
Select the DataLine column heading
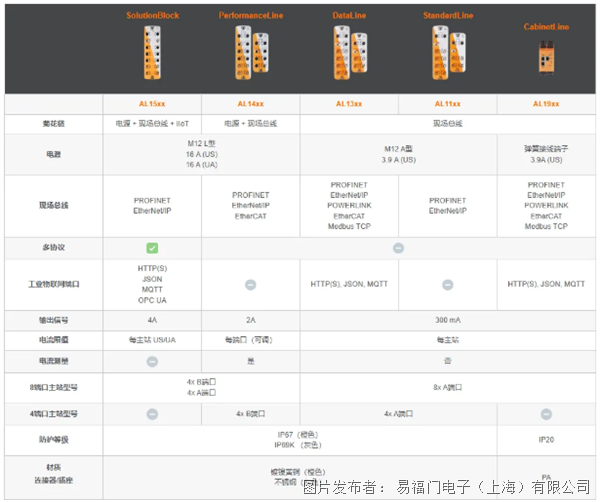[x=349, y=17]
